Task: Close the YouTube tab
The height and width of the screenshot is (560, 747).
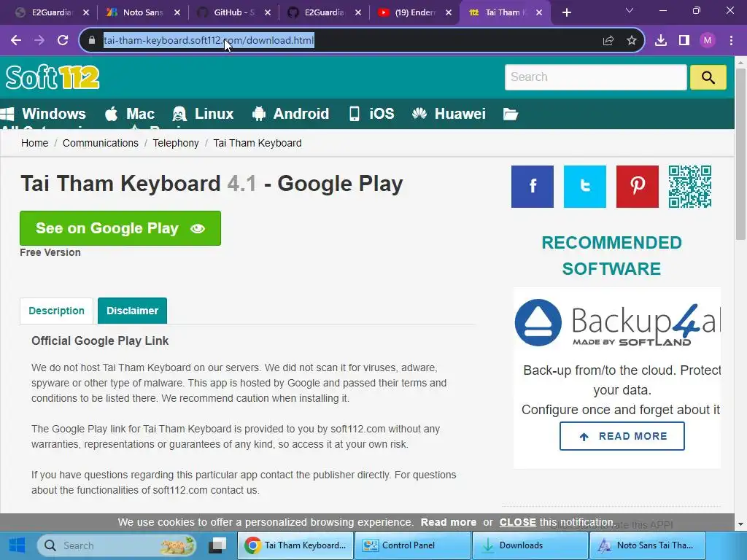Action: (x=449, y=12)
